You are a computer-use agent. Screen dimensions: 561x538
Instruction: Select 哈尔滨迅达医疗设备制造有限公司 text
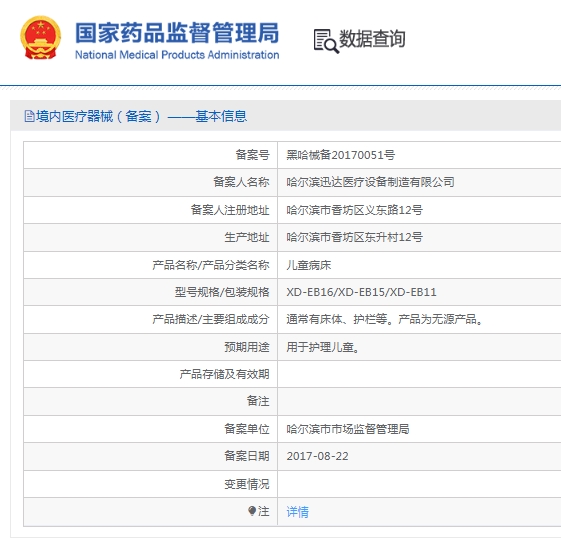pos(370,182)
